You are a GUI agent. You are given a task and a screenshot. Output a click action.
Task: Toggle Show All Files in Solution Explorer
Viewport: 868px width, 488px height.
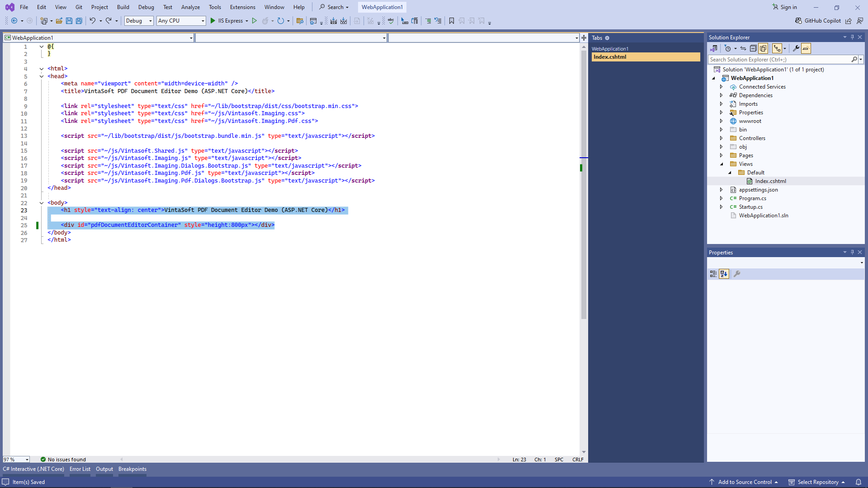(x=763, y=48)
